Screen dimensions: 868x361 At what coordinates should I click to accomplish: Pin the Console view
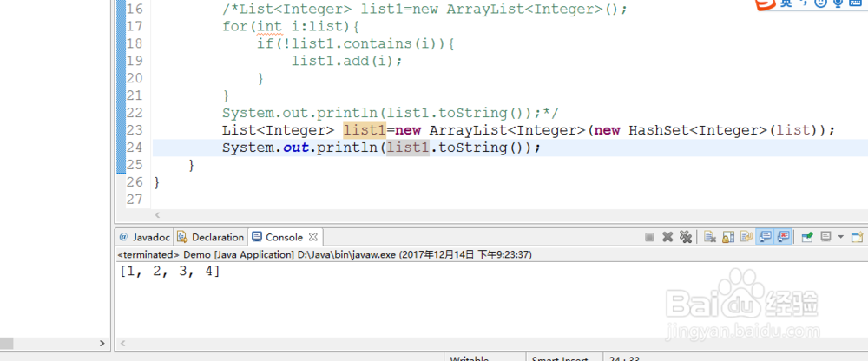[x=807, y=237]
